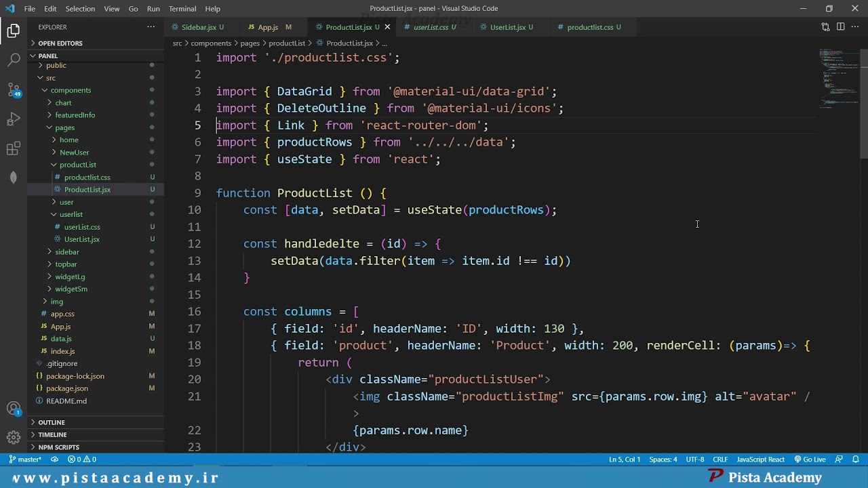
Task: Show errors and warnings count in status bar
Action: pyautogui.click(x=82, y=460)
